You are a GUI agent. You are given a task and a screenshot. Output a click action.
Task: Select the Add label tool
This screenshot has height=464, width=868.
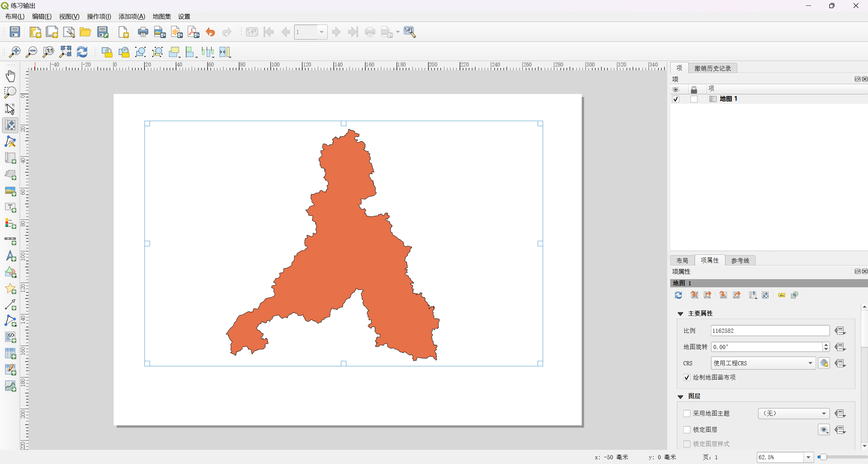coord(10,208)
